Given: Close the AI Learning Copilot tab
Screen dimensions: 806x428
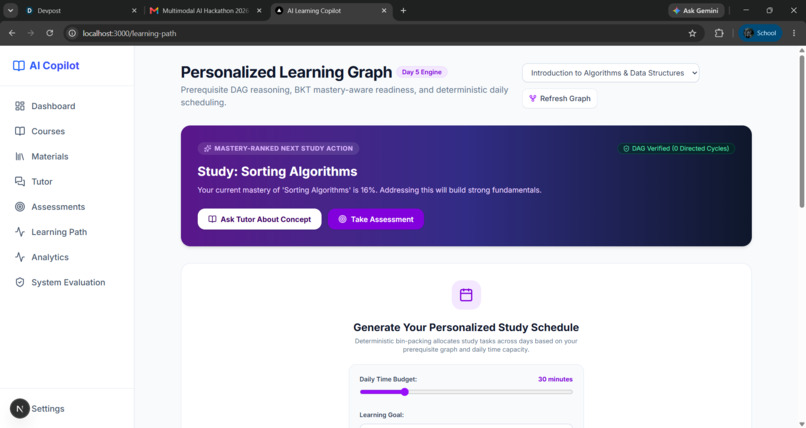Looking at the screenshot, I should click(384, 10).
